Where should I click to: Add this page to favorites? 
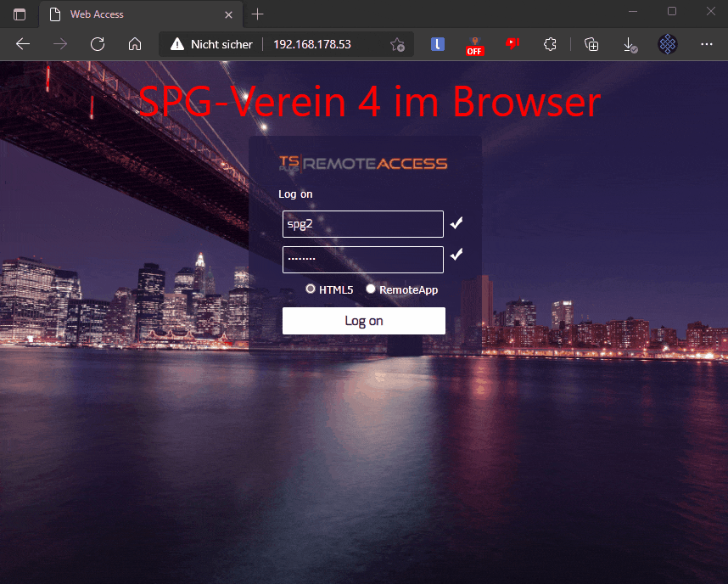[x=397, y=45]
